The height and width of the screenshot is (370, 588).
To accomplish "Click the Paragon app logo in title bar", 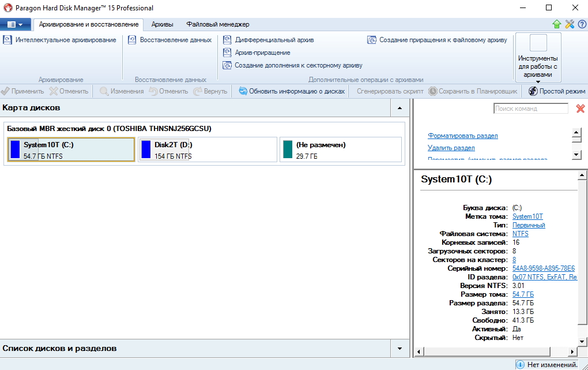I will click(7, 8).
